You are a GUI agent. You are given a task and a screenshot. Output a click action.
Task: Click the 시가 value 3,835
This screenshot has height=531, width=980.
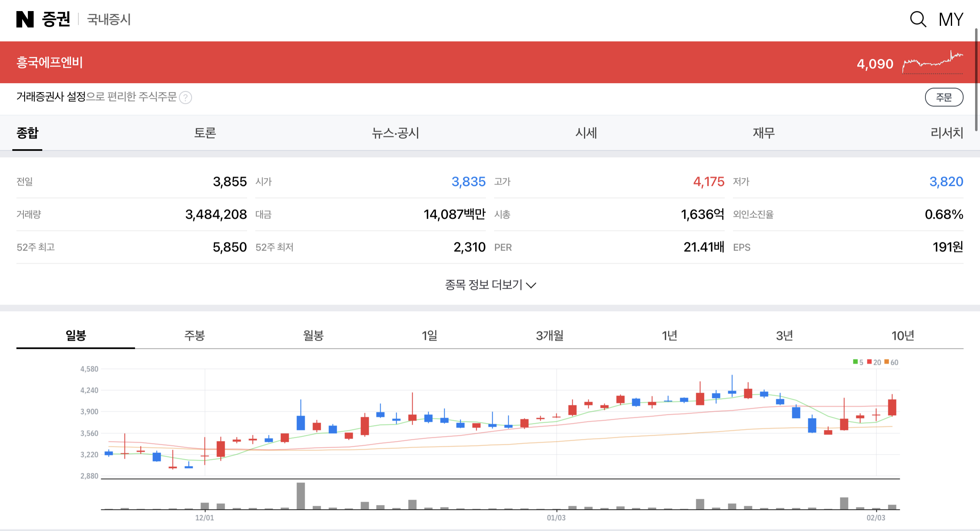469,182
